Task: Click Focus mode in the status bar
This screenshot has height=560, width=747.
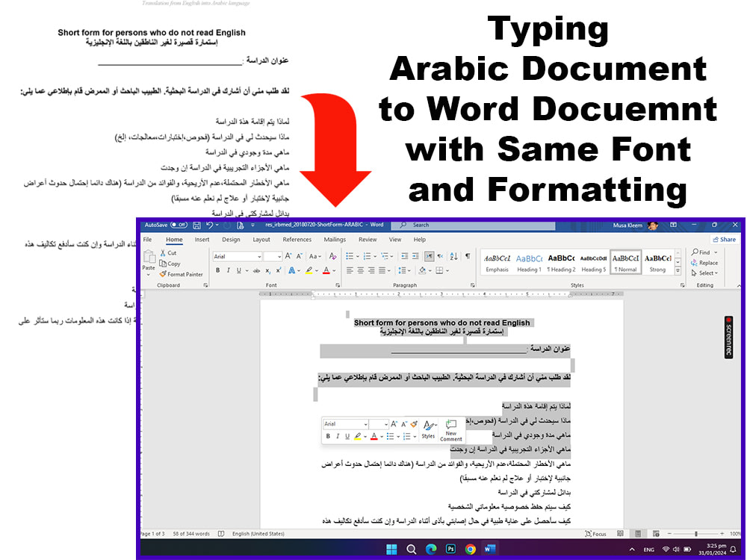Action: coord(595,534)
